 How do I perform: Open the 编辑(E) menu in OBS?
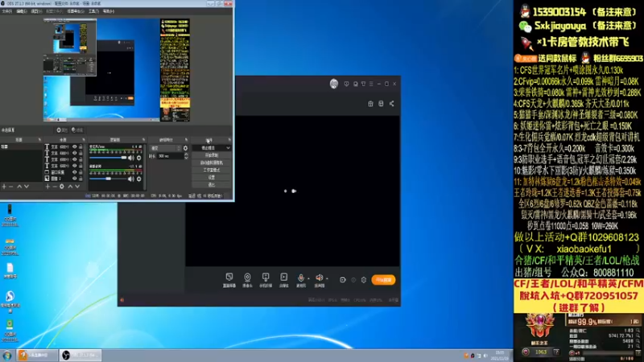22,11
